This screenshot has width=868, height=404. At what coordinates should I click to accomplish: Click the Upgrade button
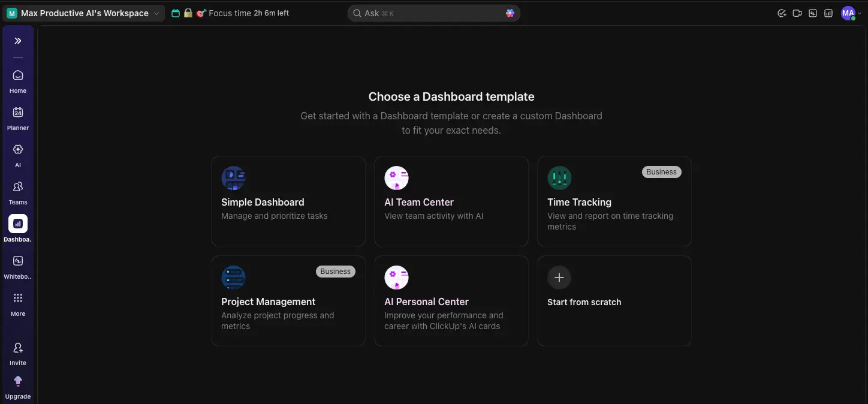(17, 386)
